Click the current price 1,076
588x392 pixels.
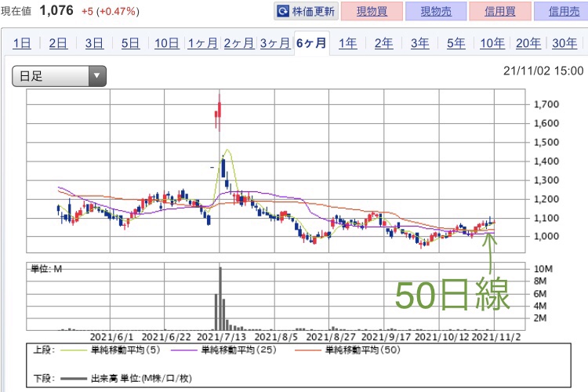tap(56, 10)
